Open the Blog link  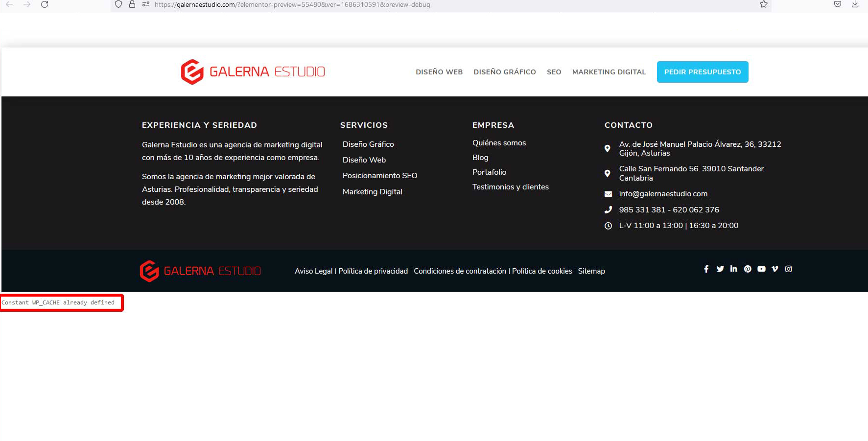tap(480, 158)
